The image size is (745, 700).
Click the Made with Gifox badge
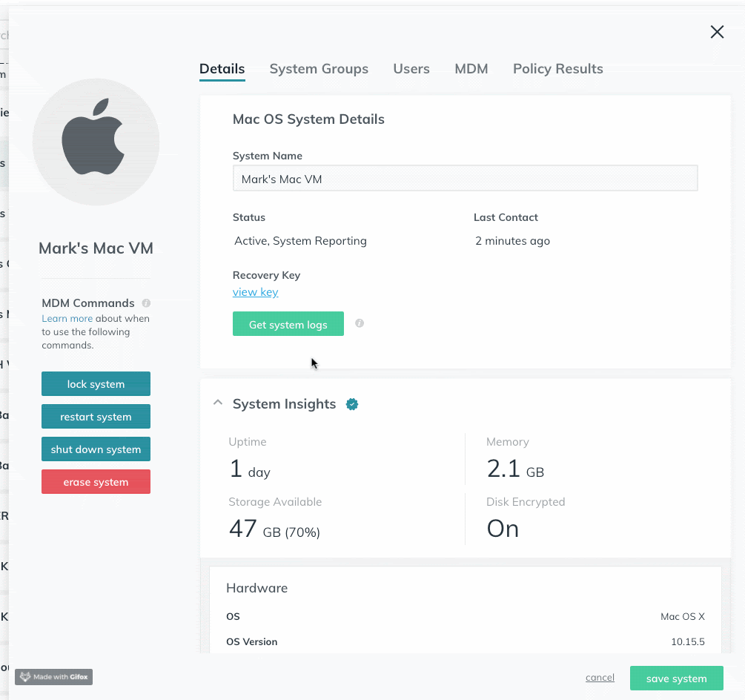point(54,677)
